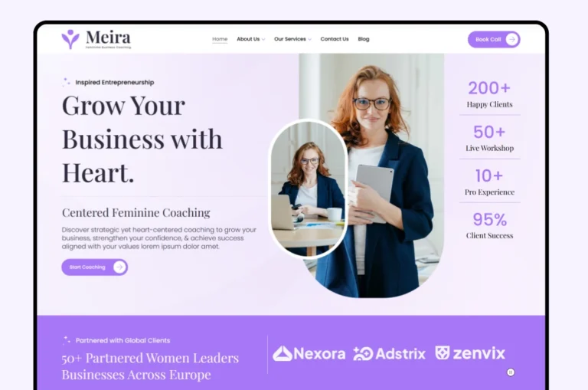Click the Nexora triangle logo
The height and width of the screenshot is (390, 588).
(282, 353)
